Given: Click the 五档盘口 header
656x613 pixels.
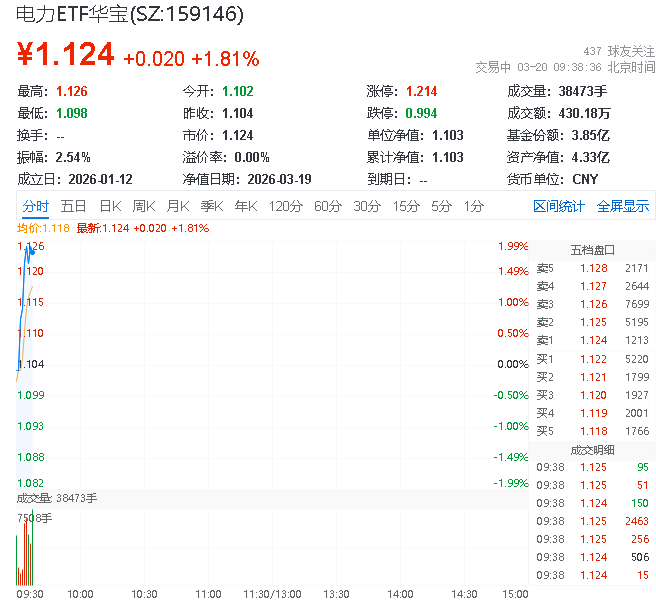Looking at the screenshot, I should (592, 250).
